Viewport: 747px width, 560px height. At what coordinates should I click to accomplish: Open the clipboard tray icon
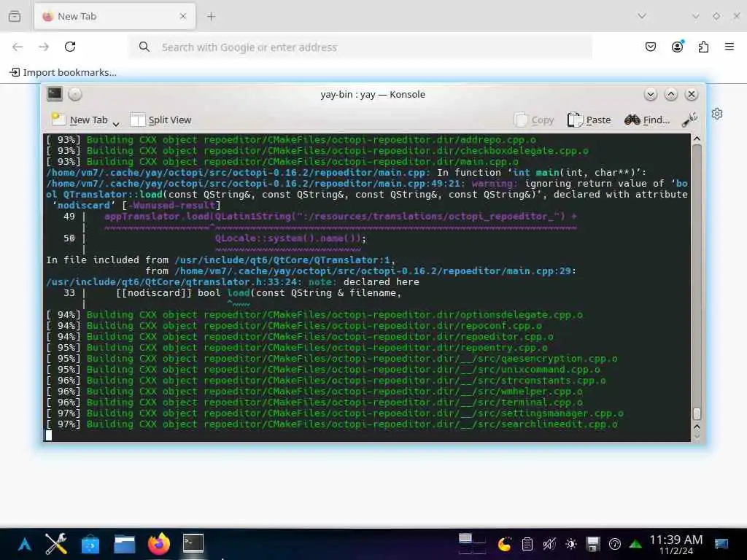[527, 544]
